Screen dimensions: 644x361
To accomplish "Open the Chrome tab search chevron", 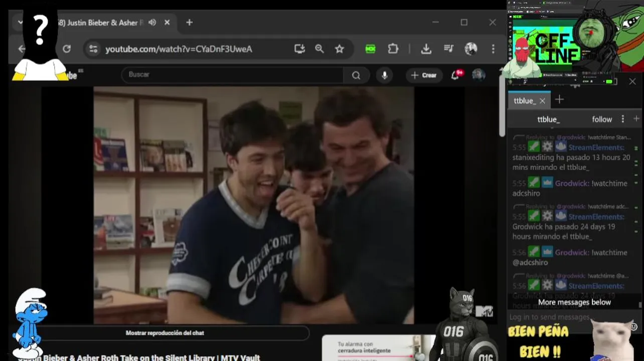I will 20,22.
